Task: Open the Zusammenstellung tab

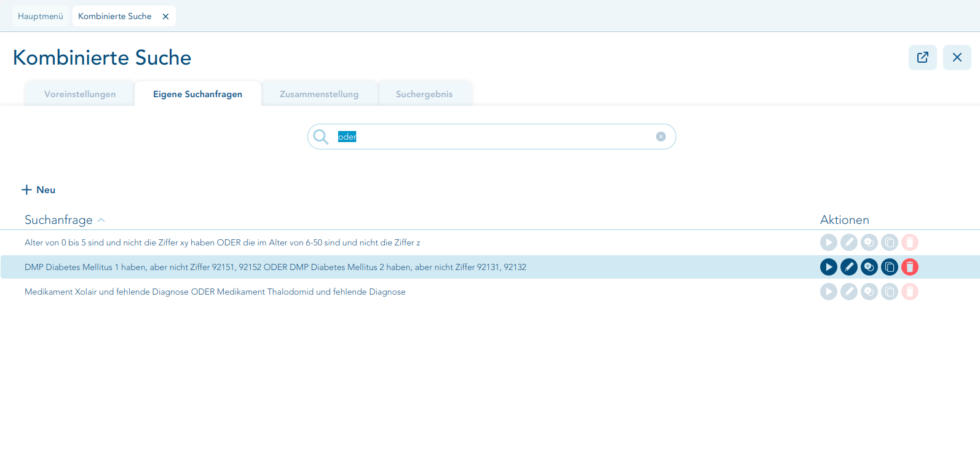Action: coord(319,94)
